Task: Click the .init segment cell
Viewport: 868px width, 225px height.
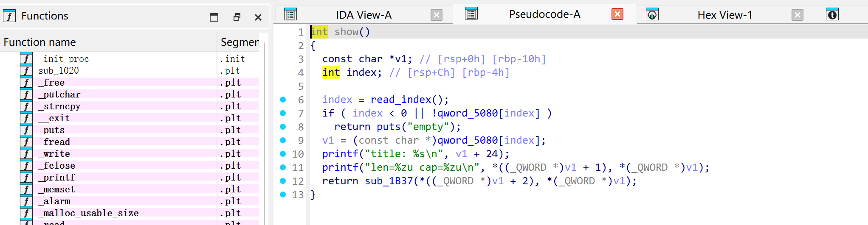Action: pyautogui.click(x=232, y=59)
